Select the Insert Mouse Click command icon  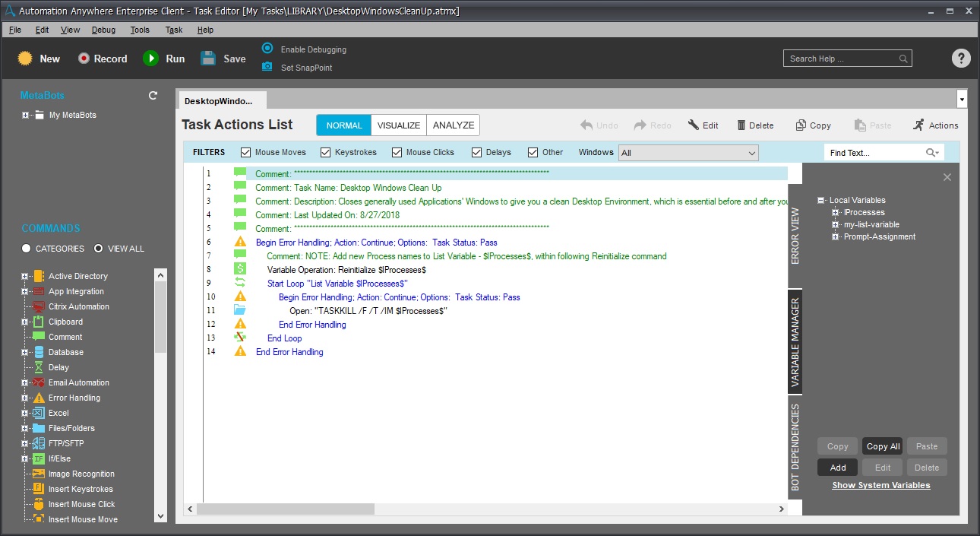coord(40,504)
